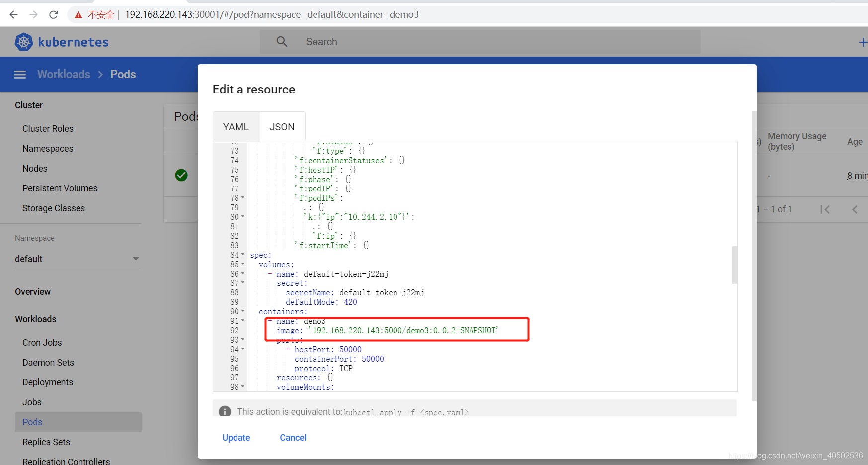Collapse fold arrow at line 91
Image resolution: width=868 pixels, height=465 pixels.
tap(243, 321)
